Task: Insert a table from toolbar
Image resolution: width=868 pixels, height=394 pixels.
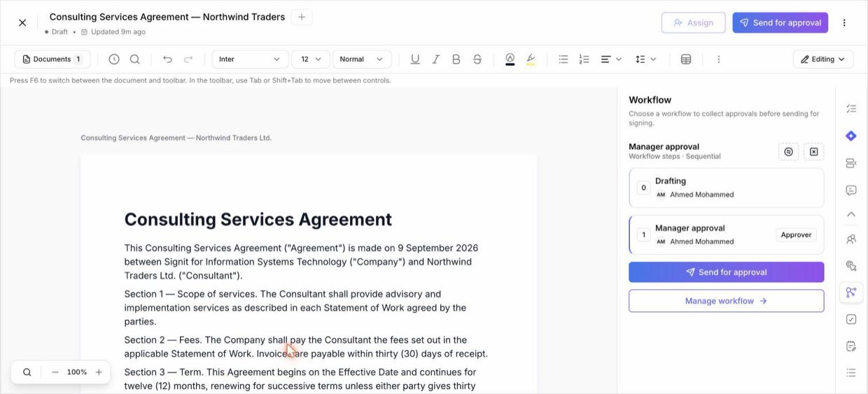Action: pos(686,59)
